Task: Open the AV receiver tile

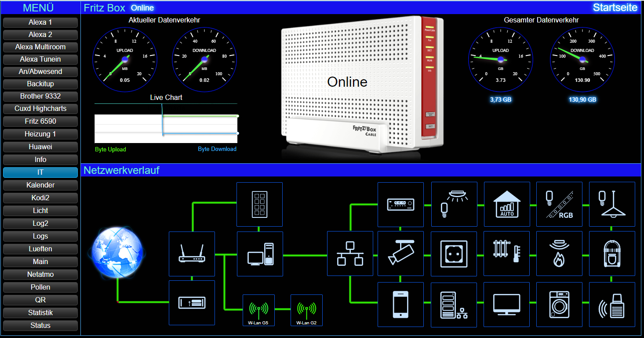Action: click(400, 204)
